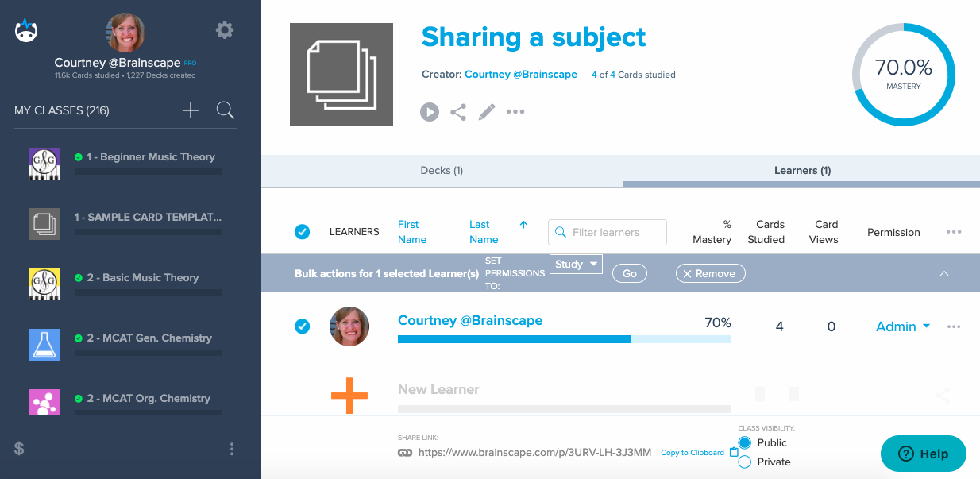Add a new class with plus icon
The height and width of the screenshot is (479, 980).
191,110
